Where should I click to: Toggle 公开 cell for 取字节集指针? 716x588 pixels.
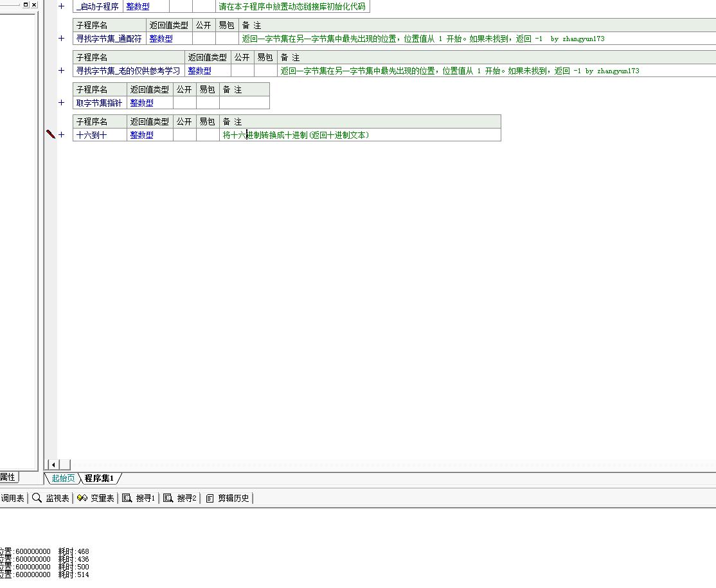[x=184, y=103]
